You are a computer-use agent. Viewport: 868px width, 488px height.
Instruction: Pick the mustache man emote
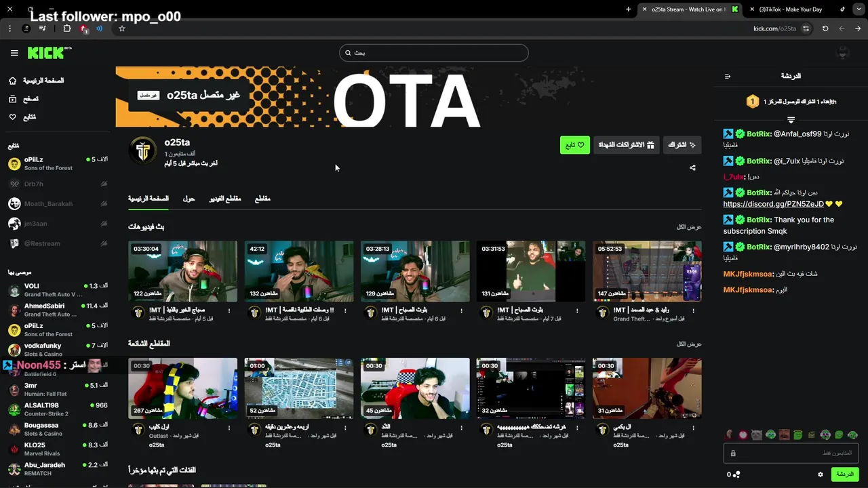click(x=784, y=434)
